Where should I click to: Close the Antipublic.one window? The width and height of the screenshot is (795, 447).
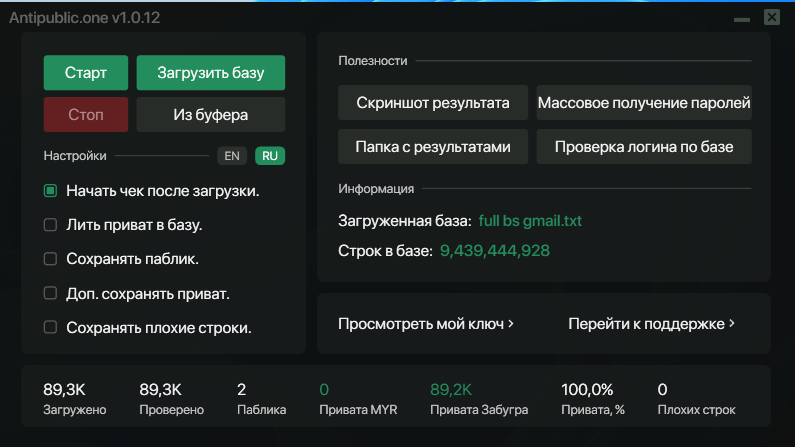point(771,17)
